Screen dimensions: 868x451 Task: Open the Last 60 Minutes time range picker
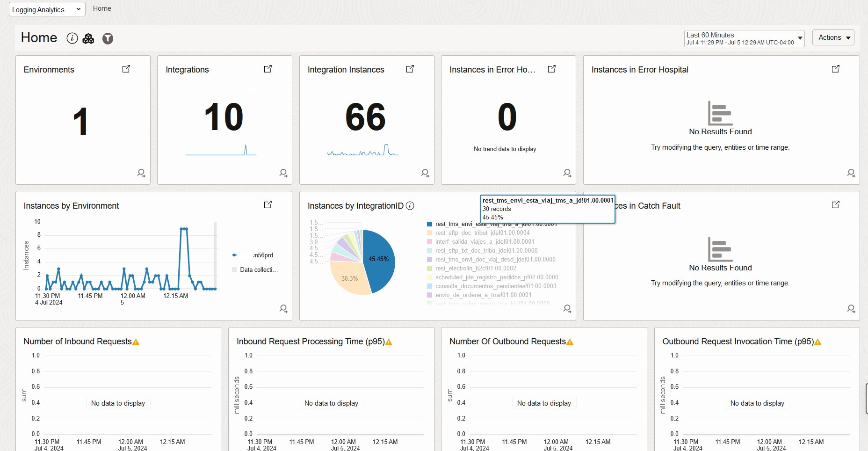pyautogui.click(x=745, y=38)
